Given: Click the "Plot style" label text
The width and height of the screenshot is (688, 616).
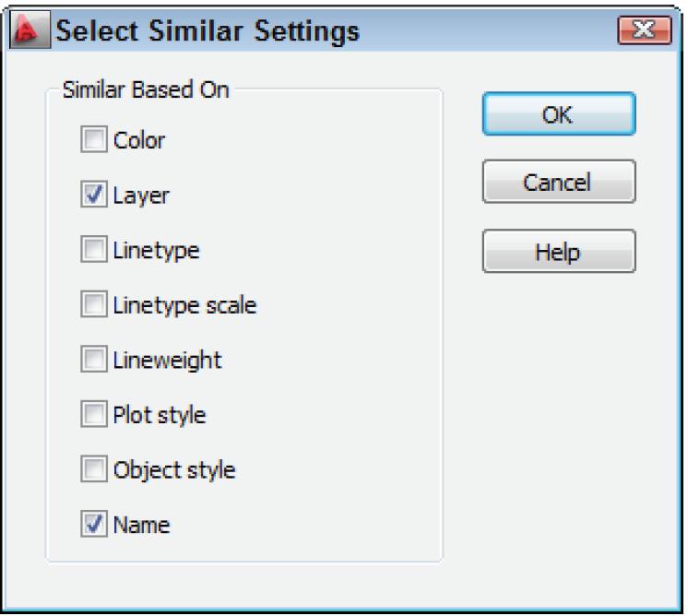Looking at the screenshot, I should (159, 415).
